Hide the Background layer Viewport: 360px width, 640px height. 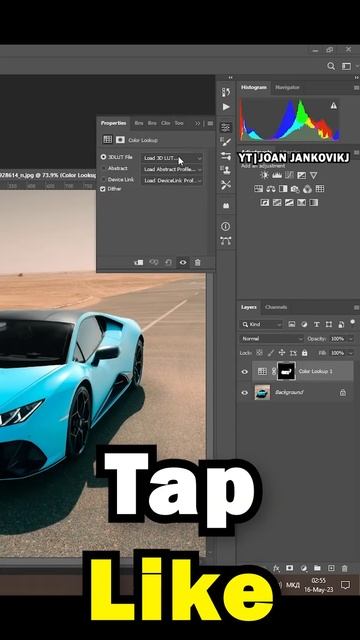tap(244, 393)
